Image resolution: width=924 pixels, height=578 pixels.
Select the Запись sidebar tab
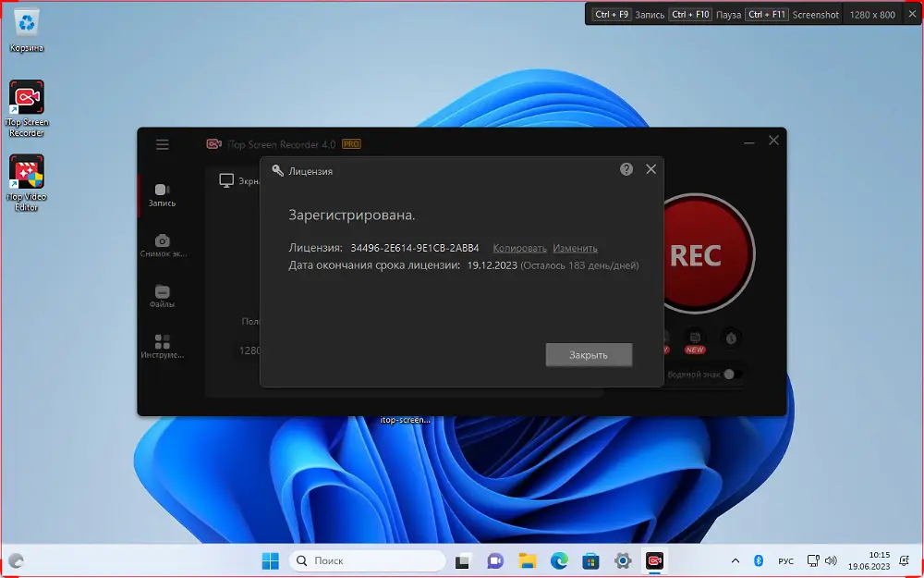162,194
